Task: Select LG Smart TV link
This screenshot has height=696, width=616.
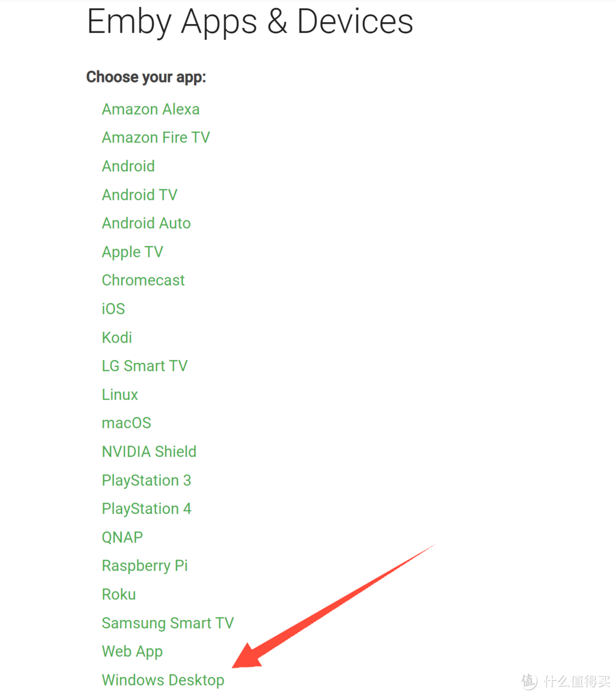Action: (x=145, y=366)
